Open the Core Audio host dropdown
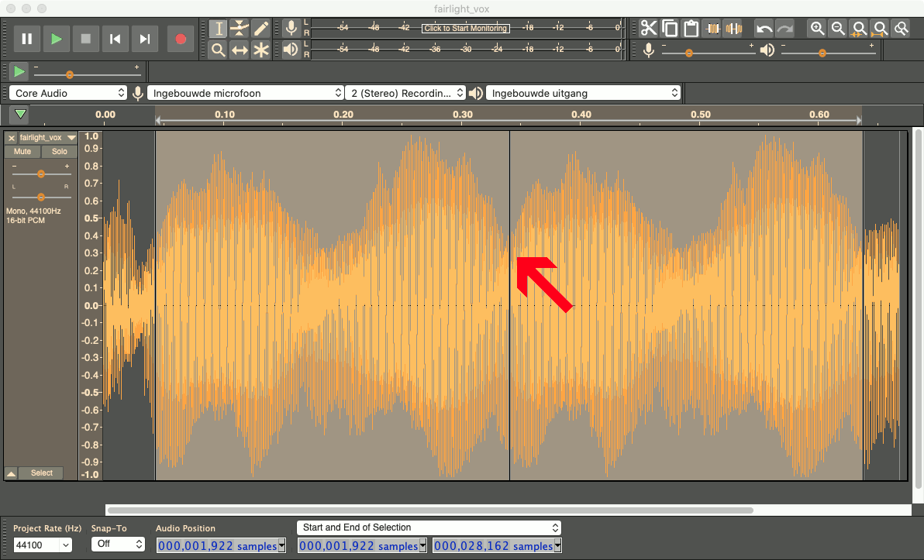 click(68, 93)
